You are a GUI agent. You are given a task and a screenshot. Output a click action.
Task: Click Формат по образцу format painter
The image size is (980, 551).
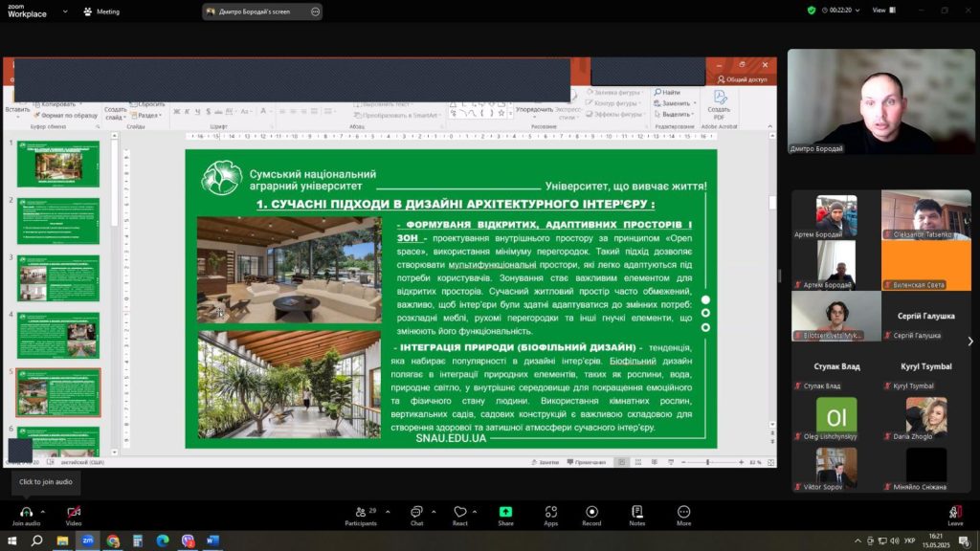pos(66,116)
